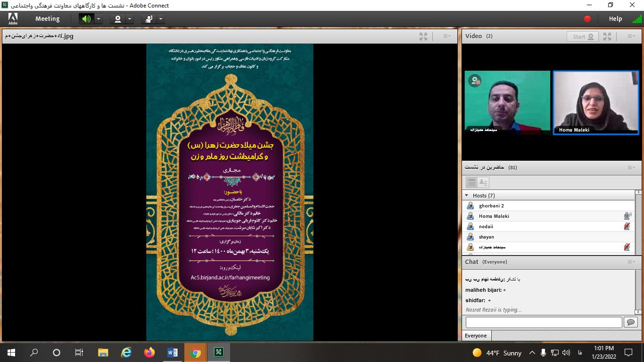Expand the raise hand status dropdown arrow
The image size is (644, 362).
point(161,19)
